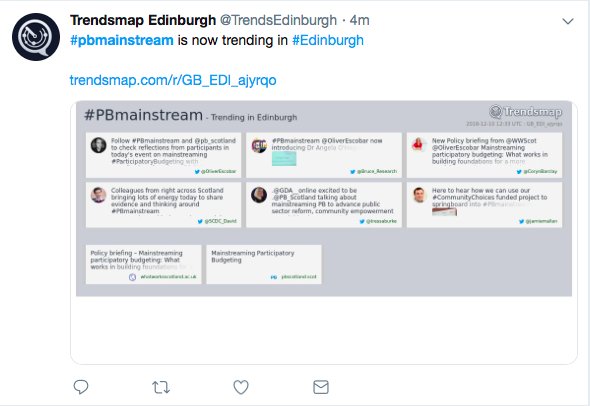590x406 pixels.
Task: Click the @GDA_online excited tweet card
Action: (x=324, y=205)
